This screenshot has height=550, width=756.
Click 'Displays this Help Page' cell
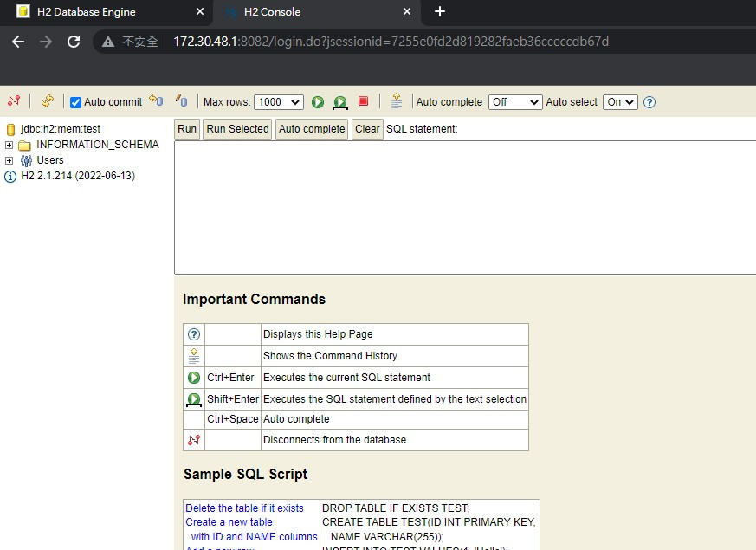(394, 334)
